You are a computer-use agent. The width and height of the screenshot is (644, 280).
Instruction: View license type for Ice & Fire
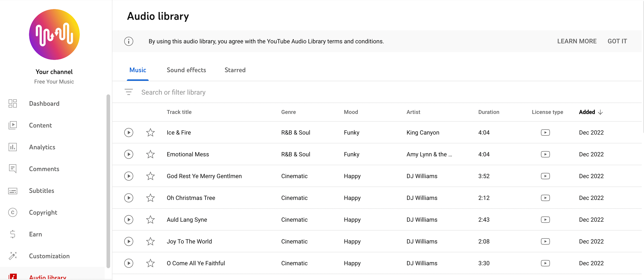pyautogui.click(x=545, y=132)
